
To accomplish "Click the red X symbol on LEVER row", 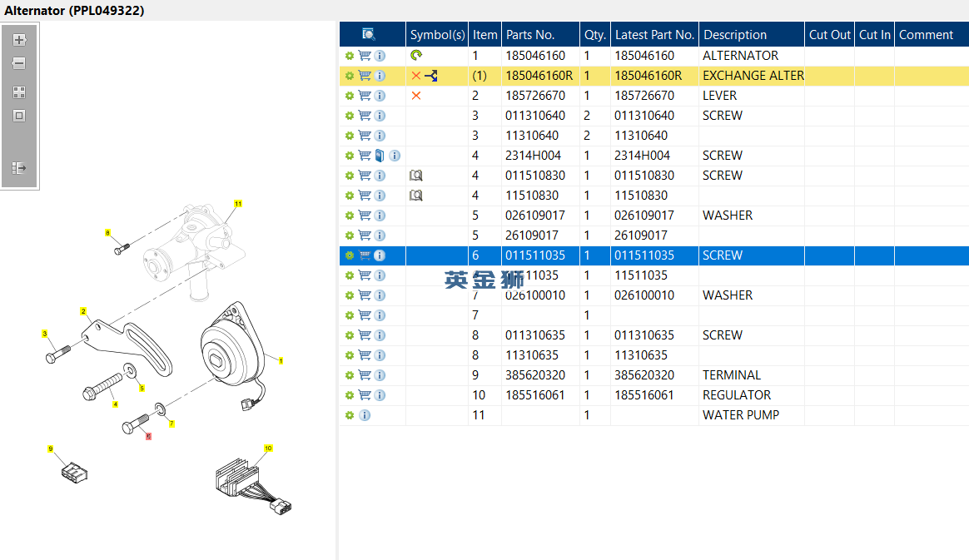I will pos(416,96).
